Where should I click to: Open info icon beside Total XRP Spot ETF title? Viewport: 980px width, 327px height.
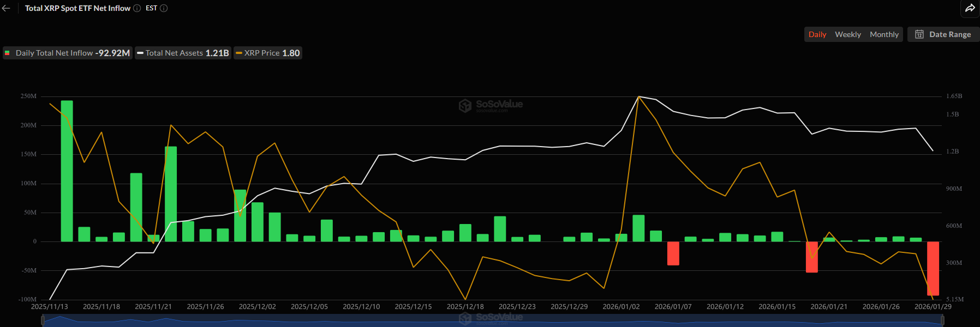coord(137,8)
